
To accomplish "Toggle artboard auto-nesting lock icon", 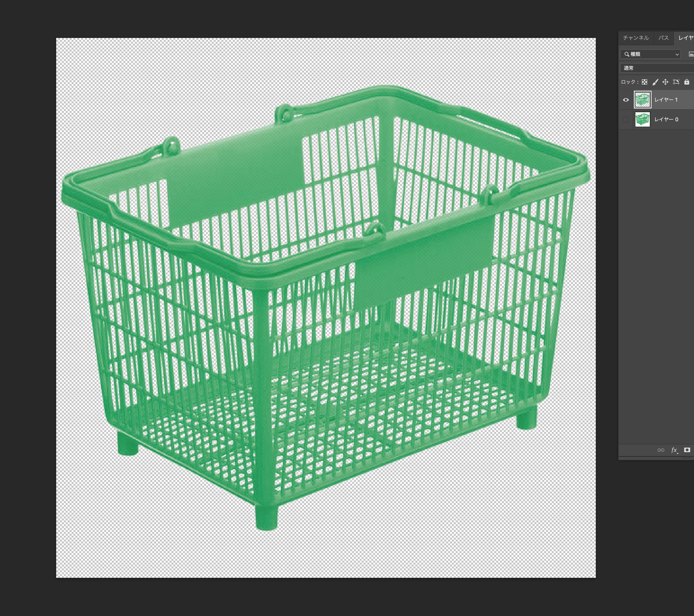I will [676, 82].
